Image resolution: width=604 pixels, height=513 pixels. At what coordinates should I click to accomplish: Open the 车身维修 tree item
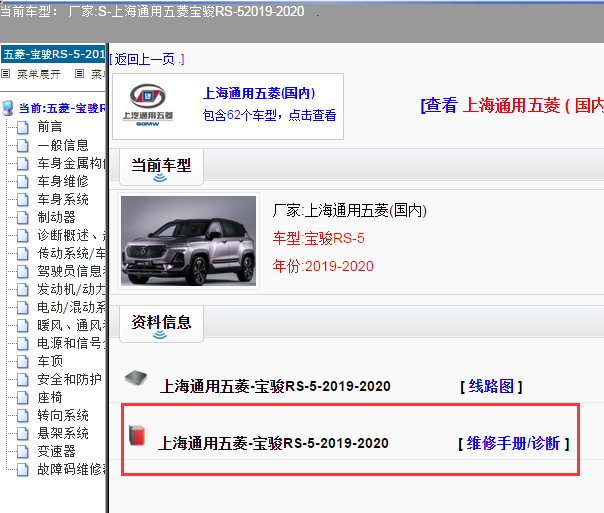click(63, 181)
